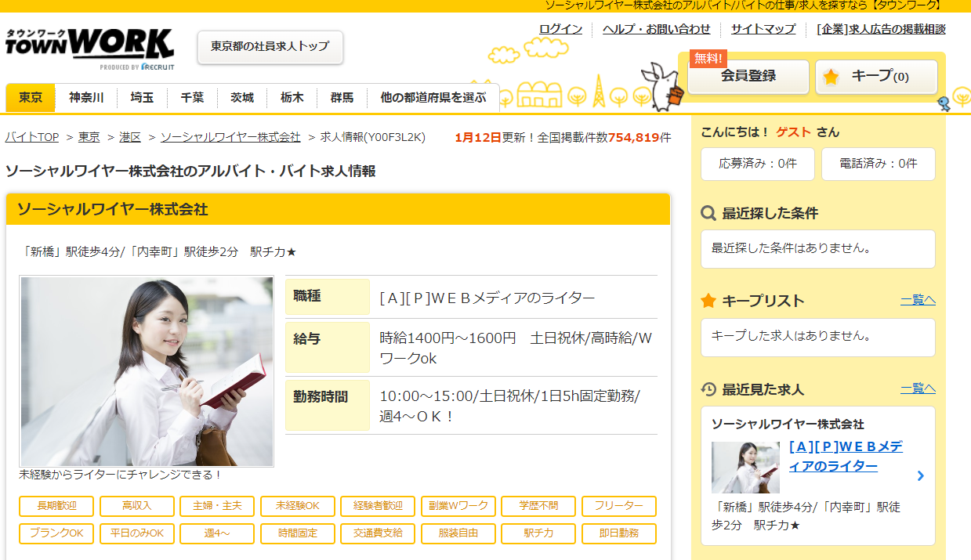Image resolution: width=971 pixels, height=560 pixels.
Task: Click caption 未経験からライターにチャレンジできる！
Action: point(121,475)
